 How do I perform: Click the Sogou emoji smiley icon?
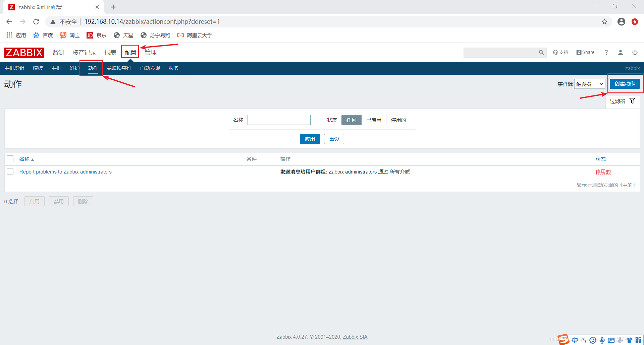[x=593, y=340]
